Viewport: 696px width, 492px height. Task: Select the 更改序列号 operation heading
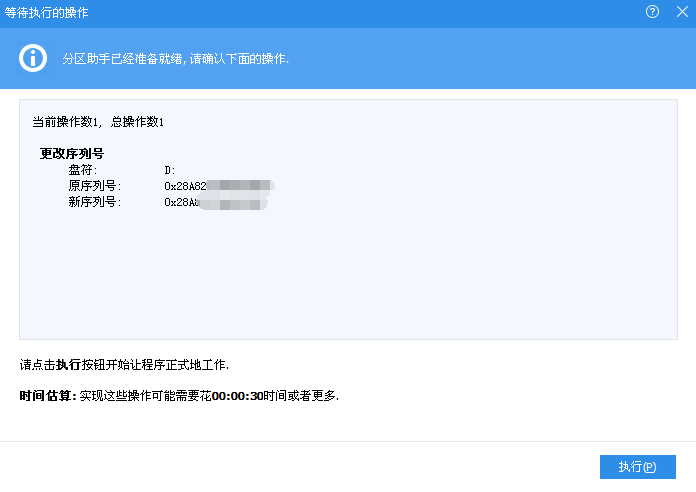72,154
